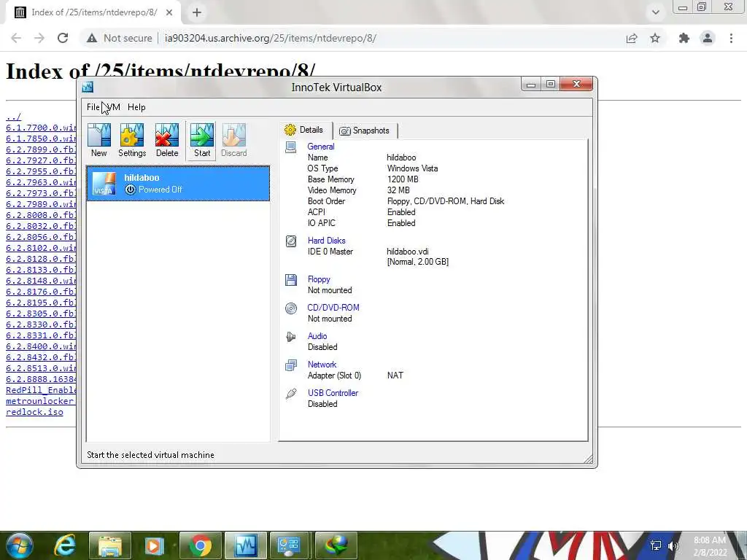Image resolution: width=747 pixels, height=560 pixels.
Task: Open the Windows Start orb
Action: 19,545
